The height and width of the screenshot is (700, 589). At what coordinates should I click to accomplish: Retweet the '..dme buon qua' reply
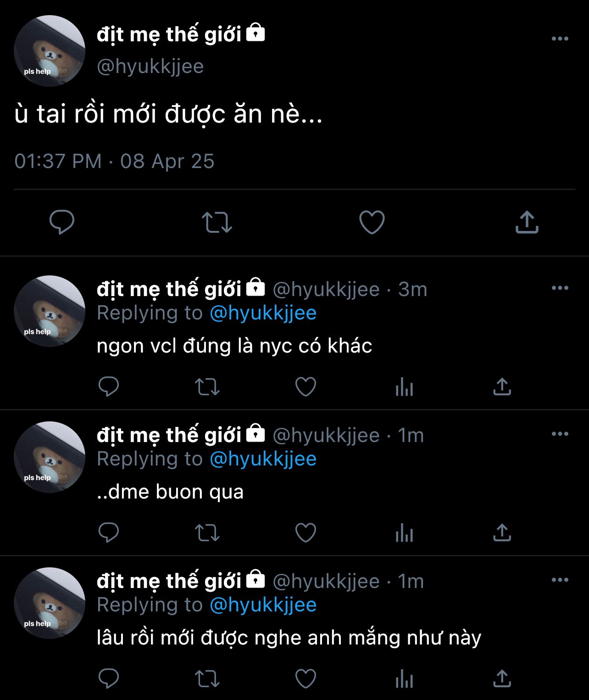[x=207, y=533]
